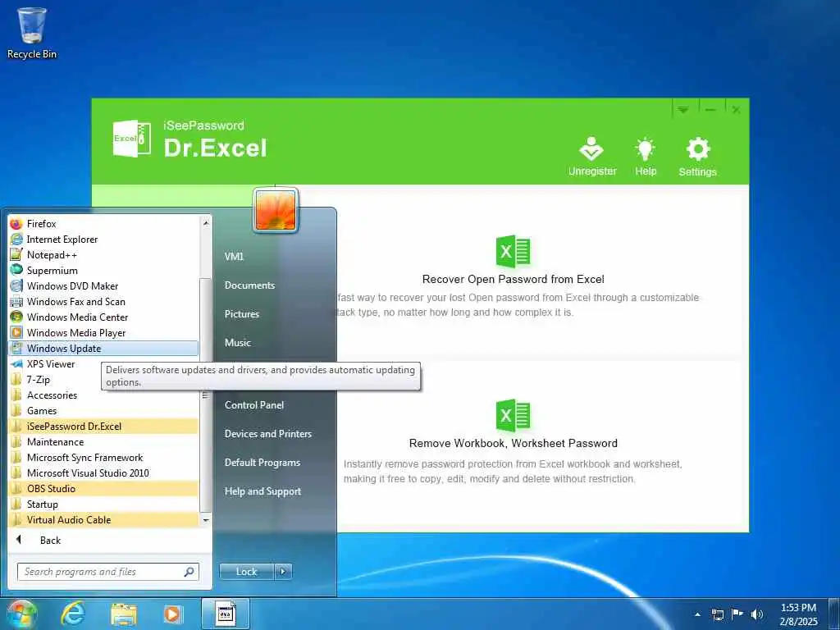The height and width of the screenshot is (630, 840).
Task: Open Devices and Printers
Action: 268,433
